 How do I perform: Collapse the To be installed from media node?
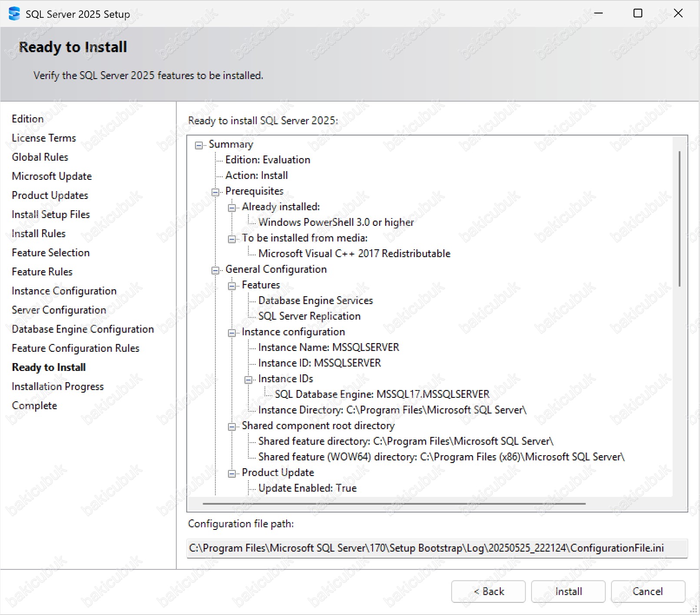click(231, 239)
